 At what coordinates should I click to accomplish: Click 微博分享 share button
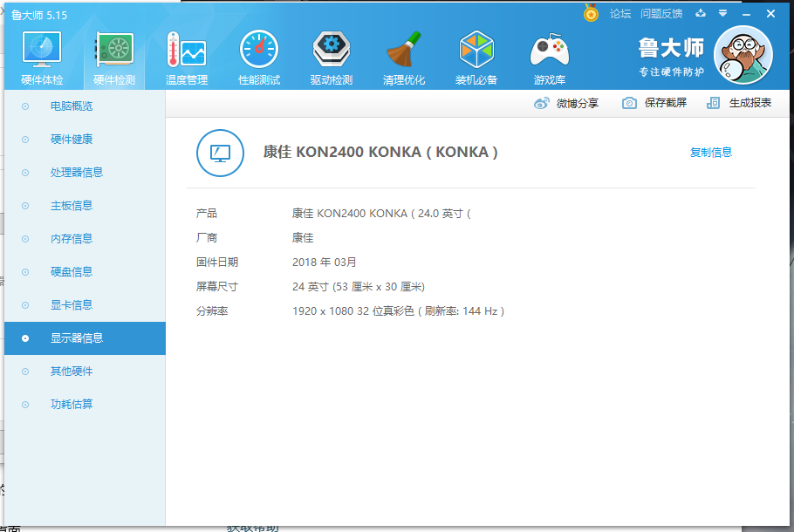click(566, 103)
